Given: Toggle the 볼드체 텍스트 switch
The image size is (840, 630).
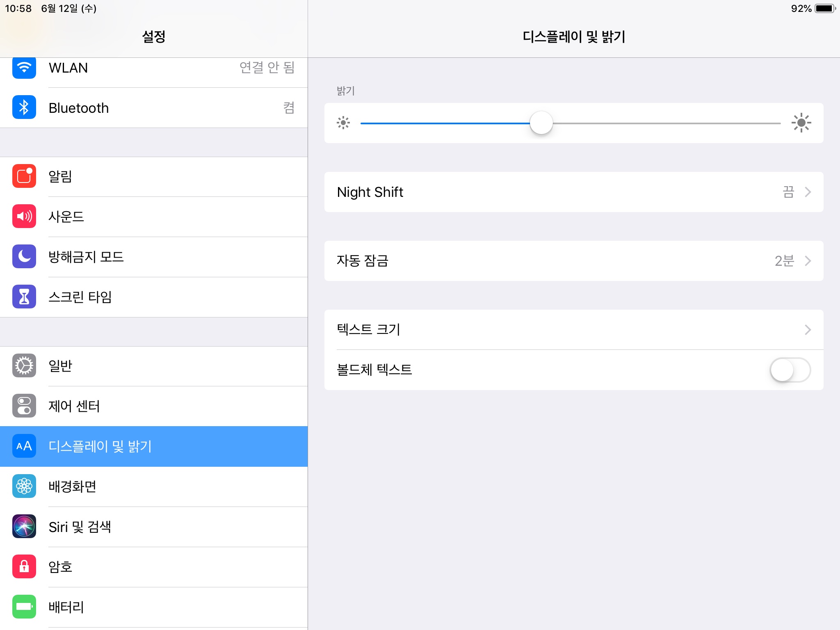Looking at the screenshot, I should [x=790, y=370].
